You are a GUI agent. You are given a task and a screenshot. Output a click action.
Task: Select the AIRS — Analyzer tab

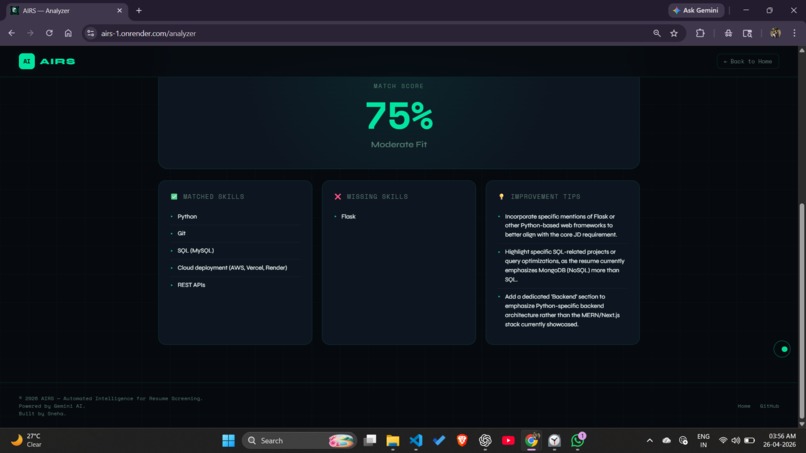pyautogui.click(x=66, y=10)
